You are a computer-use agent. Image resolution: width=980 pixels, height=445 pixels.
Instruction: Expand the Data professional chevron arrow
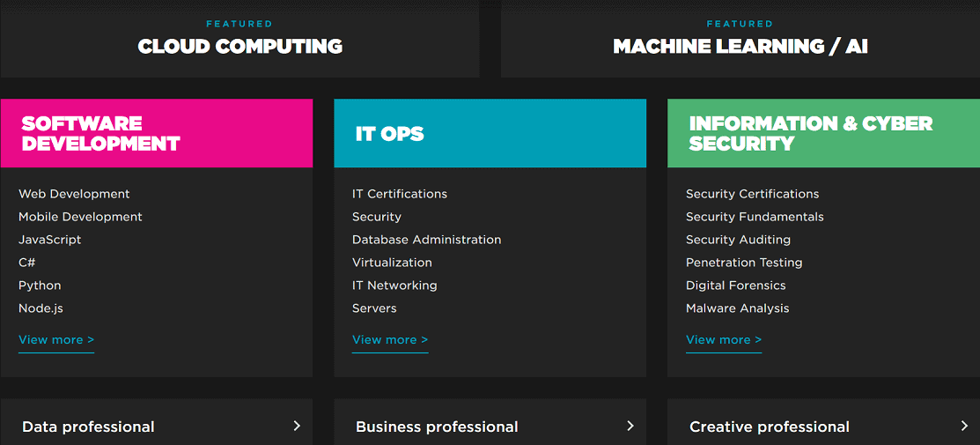click(x=297, y=426)
